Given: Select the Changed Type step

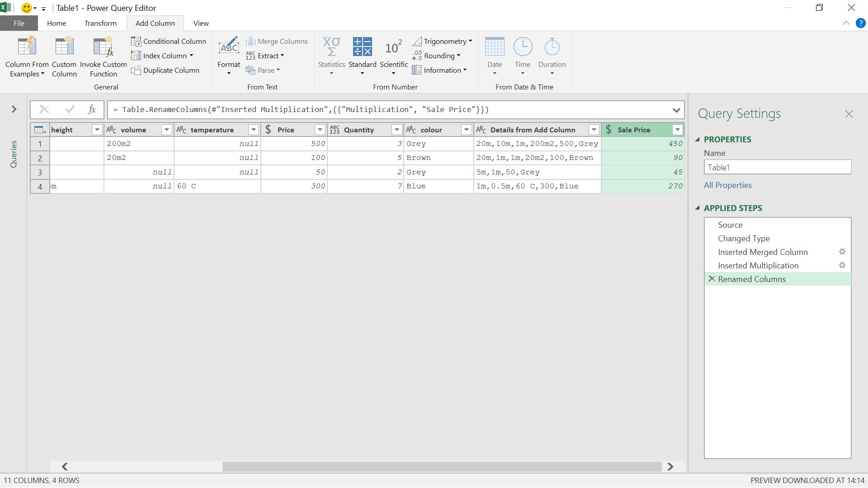Looking at the screenshot, I should coord(778,239).
